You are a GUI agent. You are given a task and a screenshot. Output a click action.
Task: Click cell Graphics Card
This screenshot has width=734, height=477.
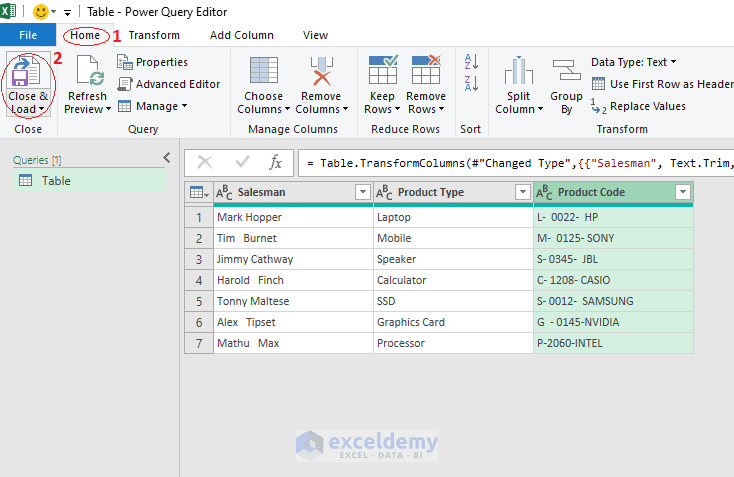454,323
